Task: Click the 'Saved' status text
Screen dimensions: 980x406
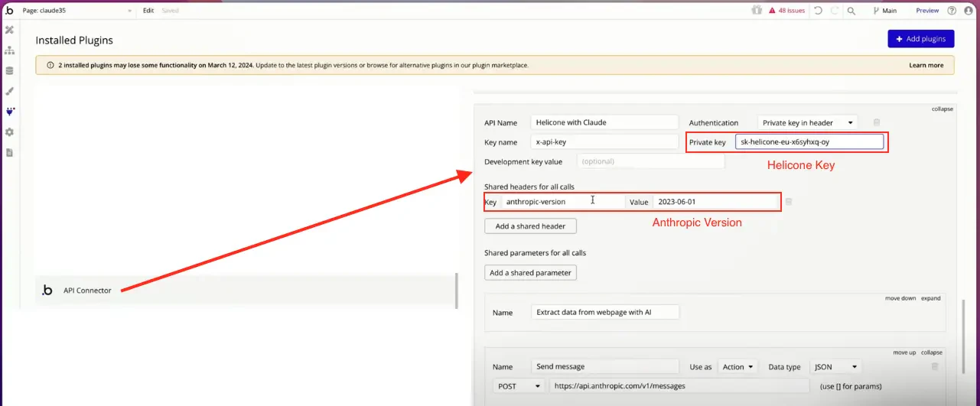Action: [x=170, y=11]
